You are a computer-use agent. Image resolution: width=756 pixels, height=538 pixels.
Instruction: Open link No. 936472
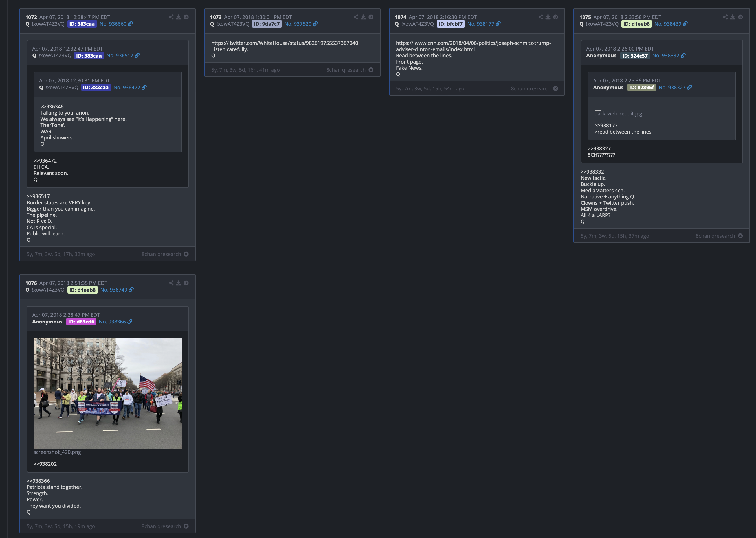tap(130, 88)
